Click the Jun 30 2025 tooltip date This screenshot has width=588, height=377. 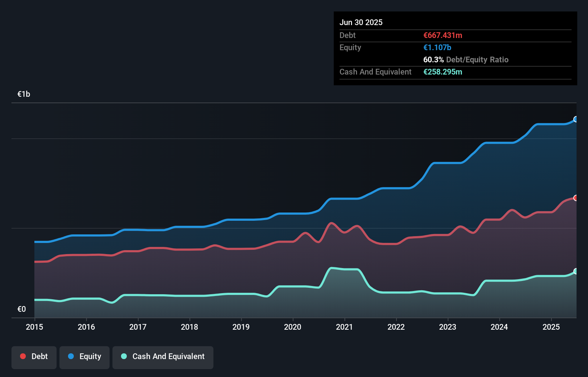(361, 22)
